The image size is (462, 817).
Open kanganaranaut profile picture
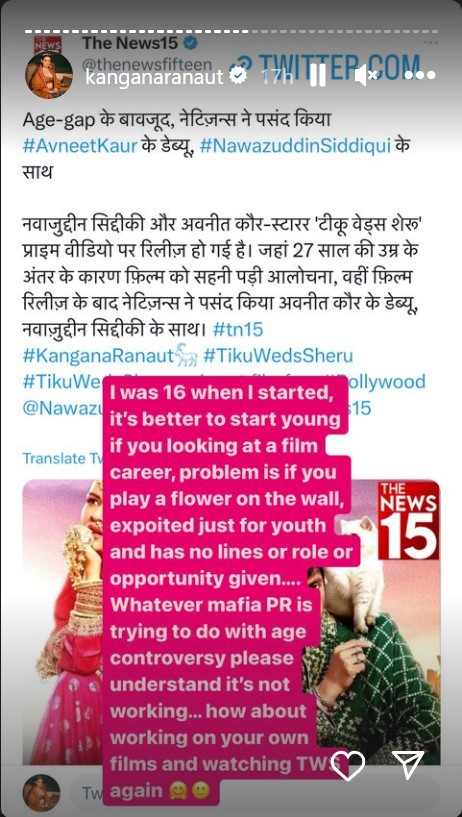coord(49,75)
